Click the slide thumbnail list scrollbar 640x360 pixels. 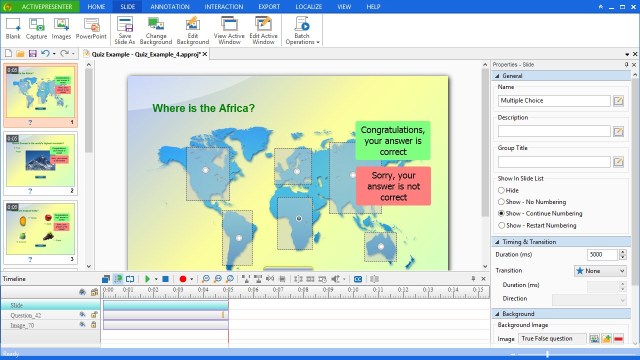tap(89, 110)
